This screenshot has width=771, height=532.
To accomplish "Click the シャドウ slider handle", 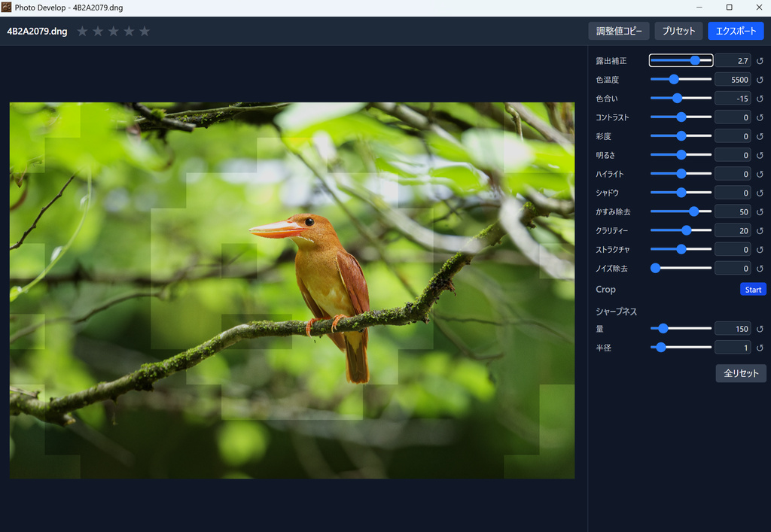I will 681,193.
